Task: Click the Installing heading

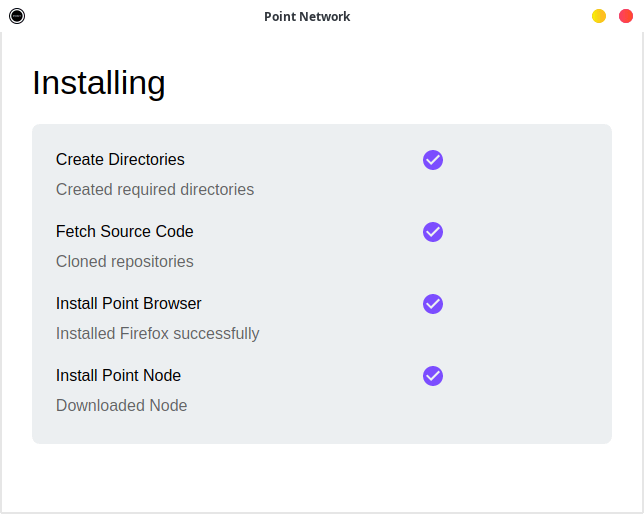Action: [x=98, y=82]
